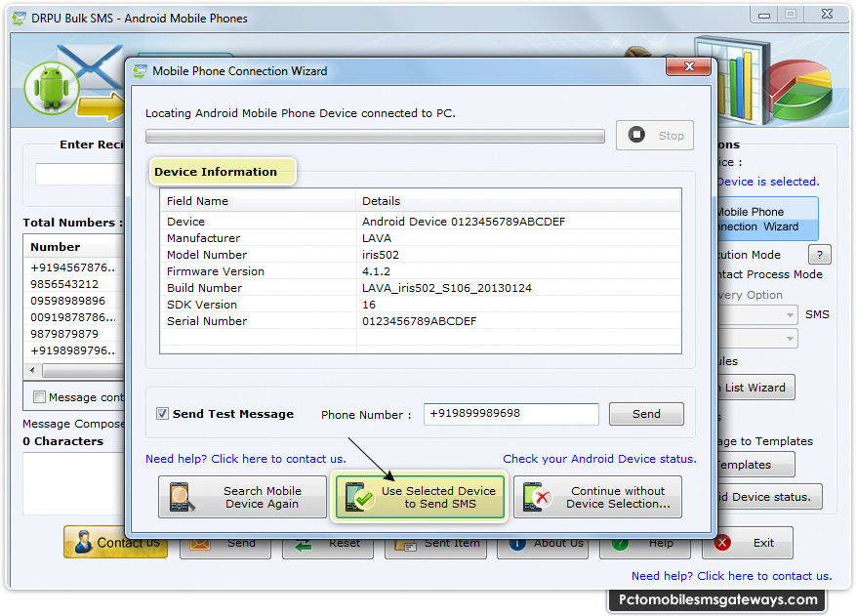Click the question mark help button beside Execution Mode

pyautogui.click(x=820, y=255)
